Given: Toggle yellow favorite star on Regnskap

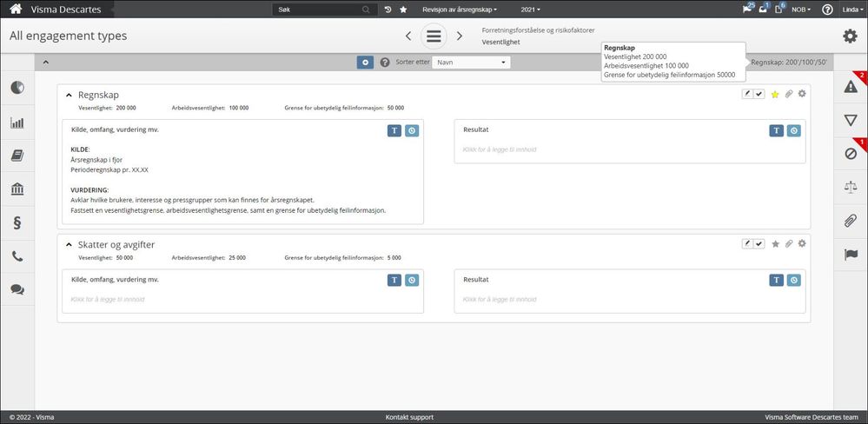Looking at the screenshot, I should click(x=775, y=95).
